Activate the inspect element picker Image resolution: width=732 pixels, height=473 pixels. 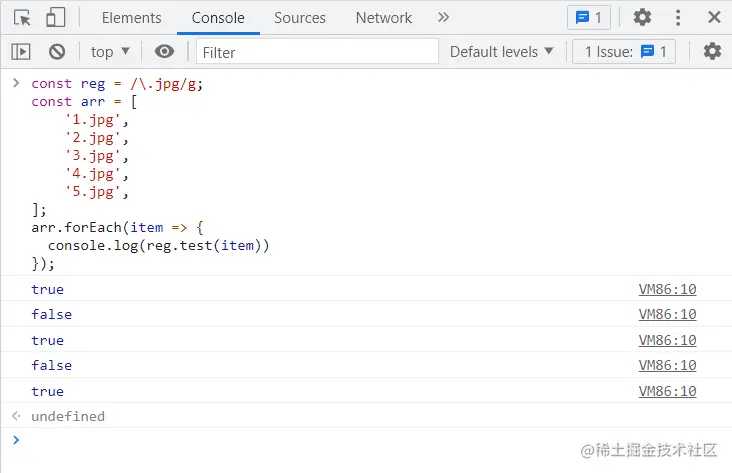point(22,17)
